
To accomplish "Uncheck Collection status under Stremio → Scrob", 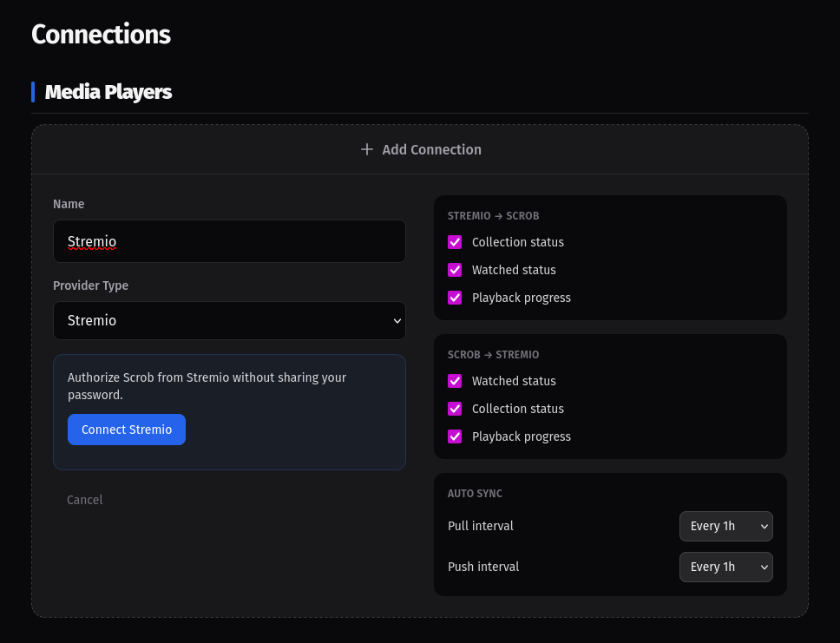I will click(455, 242).
